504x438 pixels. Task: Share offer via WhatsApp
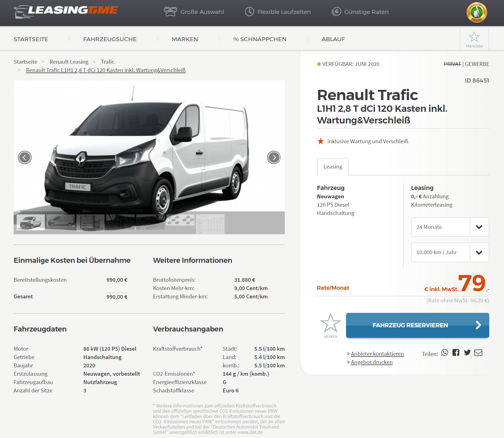[x=445, y=353]
